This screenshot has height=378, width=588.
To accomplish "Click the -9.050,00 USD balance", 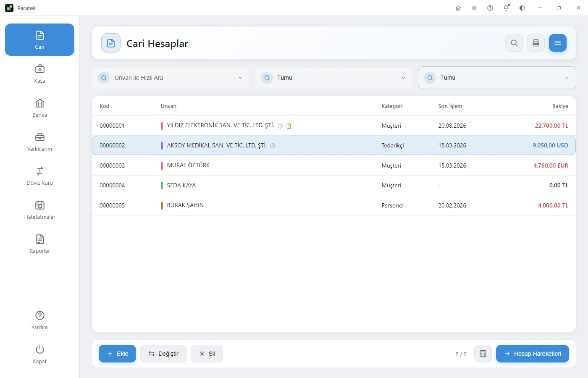I will click(549, 145).
